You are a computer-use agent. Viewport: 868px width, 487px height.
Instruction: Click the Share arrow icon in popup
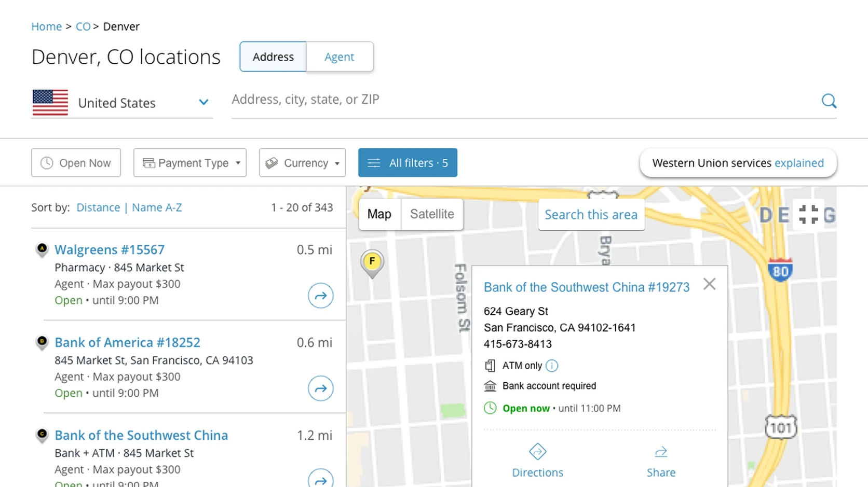(661, 452)
